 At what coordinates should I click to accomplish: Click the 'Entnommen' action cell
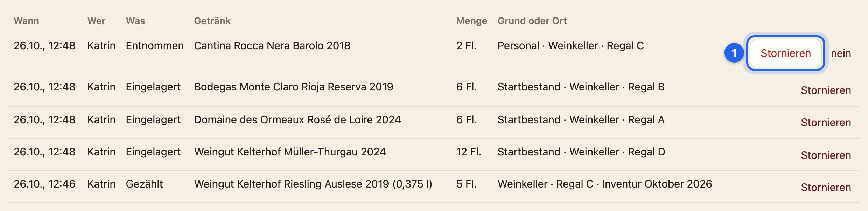(155, 46)
